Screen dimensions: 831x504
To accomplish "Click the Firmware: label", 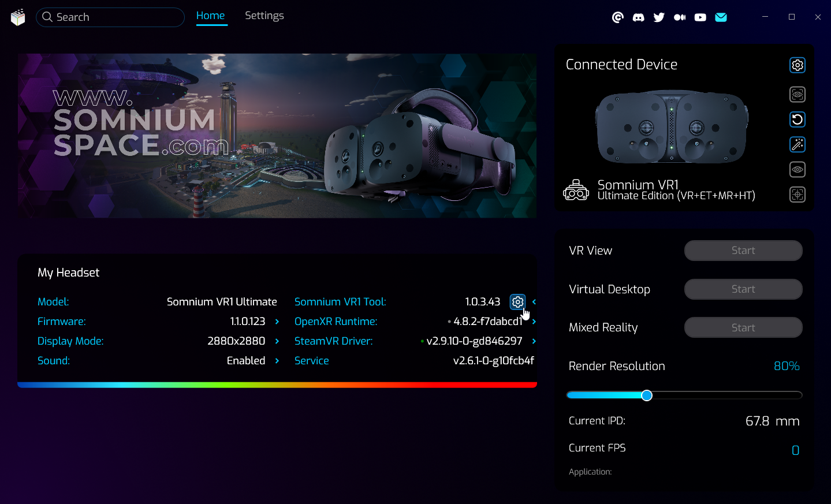I will click(x=62, y=322).
